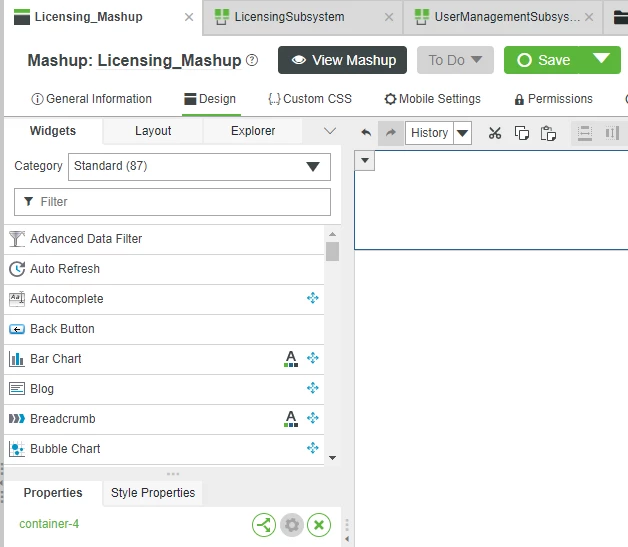Image resolution: width=628 pixels, height=547 pixels.
Task: Open help icon next to mashup name
Action: coord(252,60)
